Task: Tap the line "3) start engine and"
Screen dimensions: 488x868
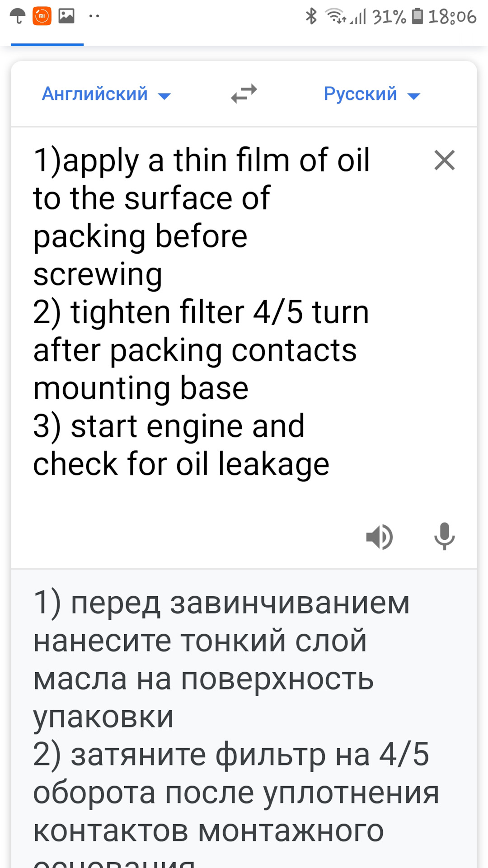Action: 169,426
